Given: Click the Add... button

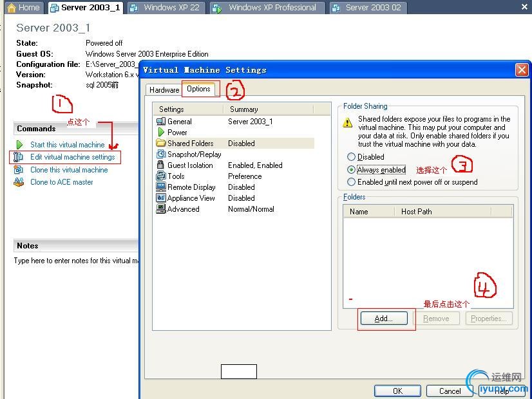Looking at the screenshot, I should point(384,319).
